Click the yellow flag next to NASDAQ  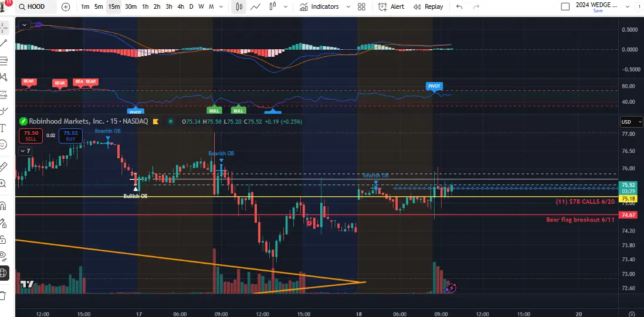(155, 121)
